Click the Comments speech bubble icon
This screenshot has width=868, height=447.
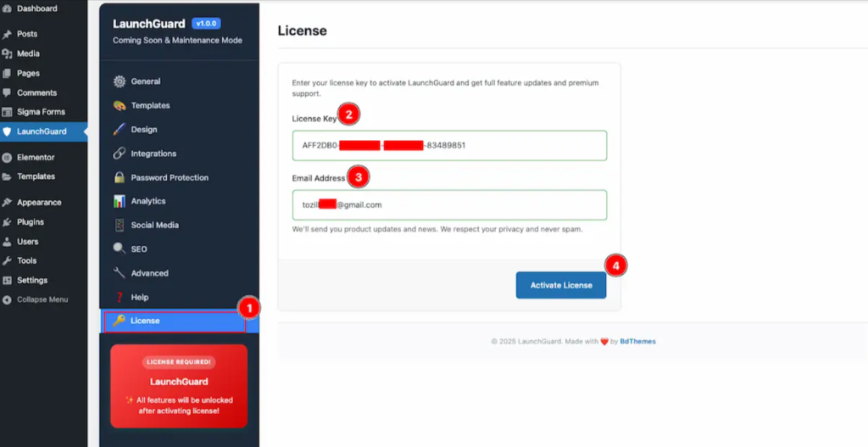tap(7, 92)
